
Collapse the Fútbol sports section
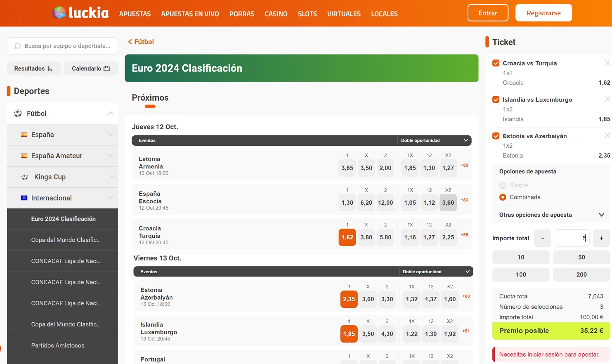111,113
